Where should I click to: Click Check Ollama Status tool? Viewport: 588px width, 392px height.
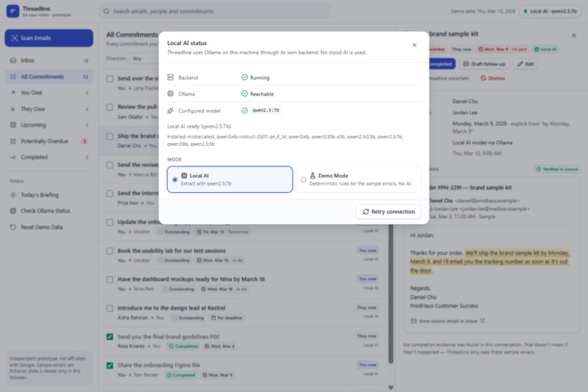(x=49, y=211)
